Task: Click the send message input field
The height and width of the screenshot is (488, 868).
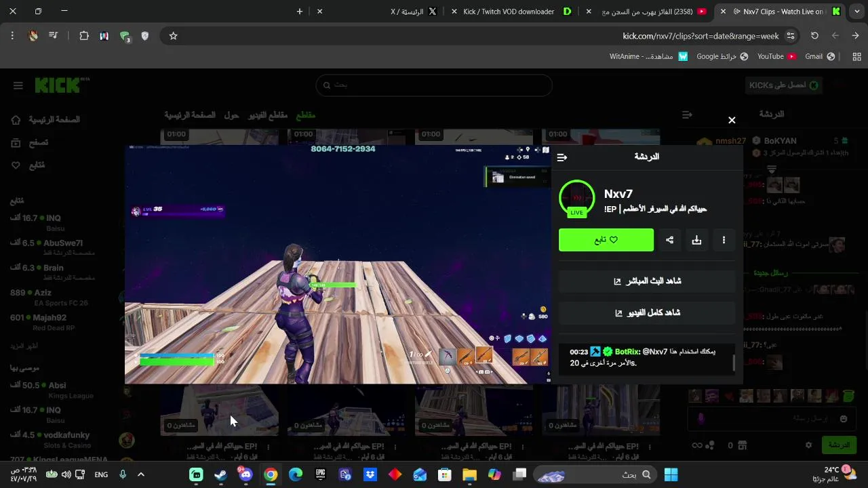Action: pyautogui.click(x=770, y=419)
